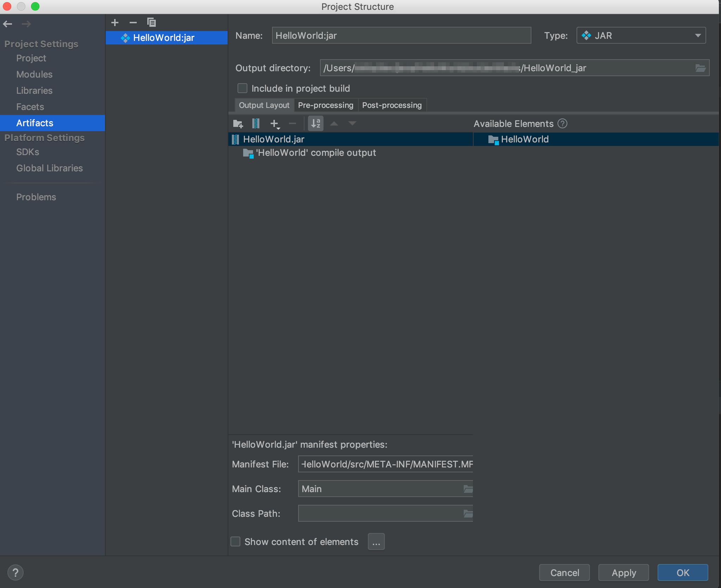This screenshot has height=588, width=721.
Task: Browse for the output directory folder
Action: [x=700, y=68]
